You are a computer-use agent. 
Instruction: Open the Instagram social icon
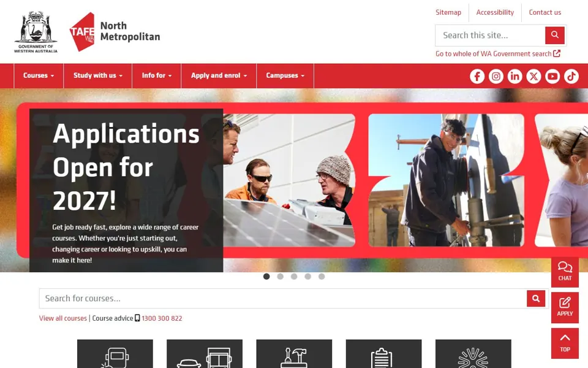496,76
